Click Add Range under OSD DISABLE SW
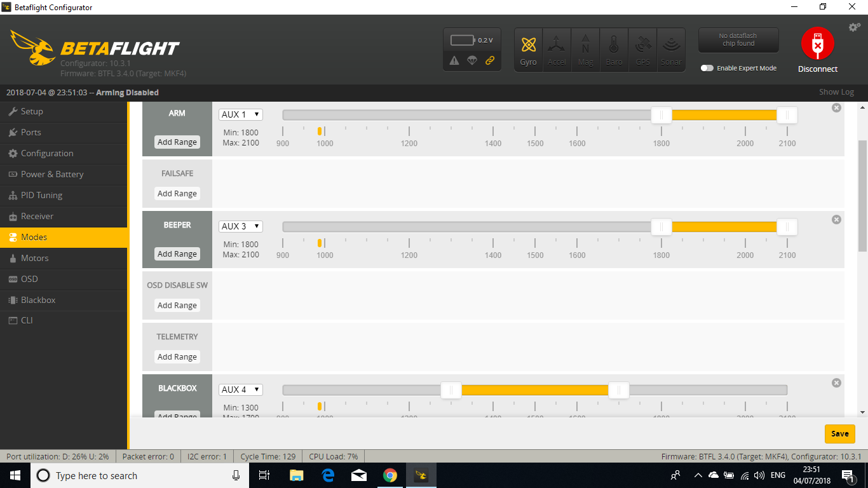This screenshot has width=868, height=488. 177,306
